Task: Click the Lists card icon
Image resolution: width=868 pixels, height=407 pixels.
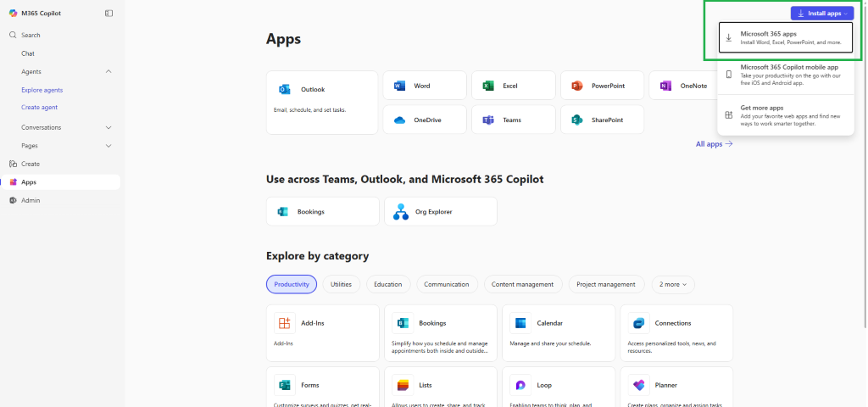Action: click(403, 386)
